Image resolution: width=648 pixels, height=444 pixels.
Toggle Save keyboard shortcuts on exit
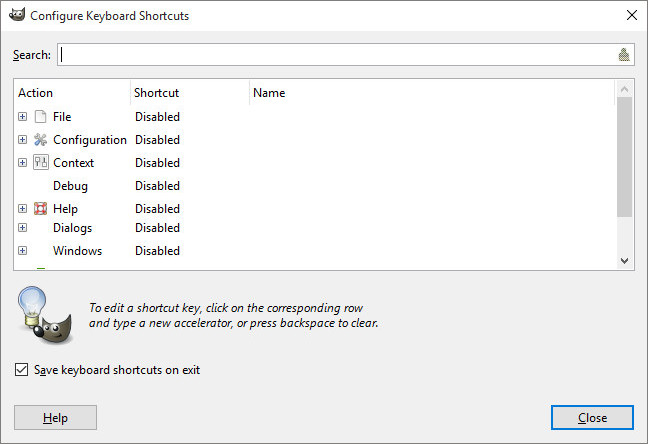click(22, 370)
